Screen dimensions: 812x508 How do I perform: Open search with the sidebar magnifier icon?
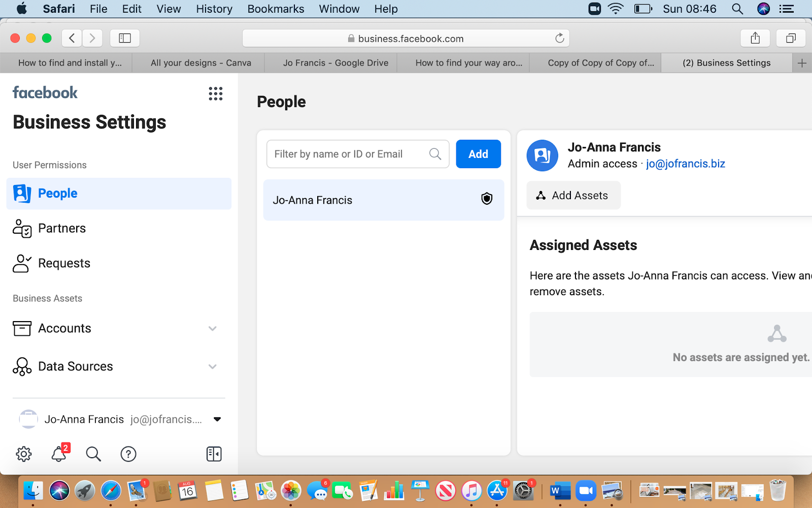93,454
